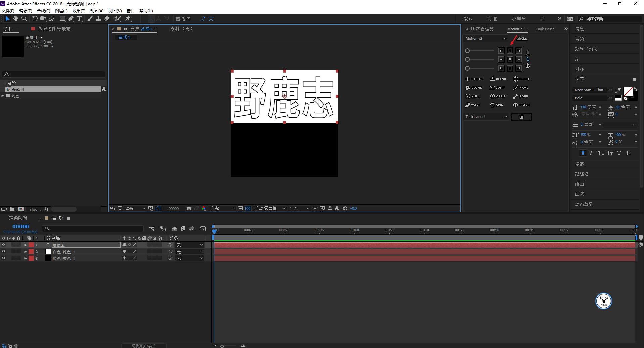Select the Pen tool

71,18
